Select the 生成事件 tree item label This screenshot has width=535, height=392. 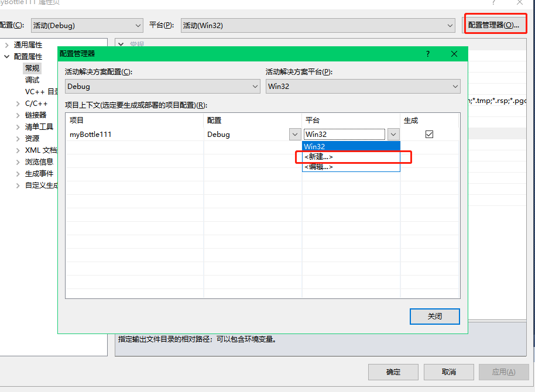(39, 174)
